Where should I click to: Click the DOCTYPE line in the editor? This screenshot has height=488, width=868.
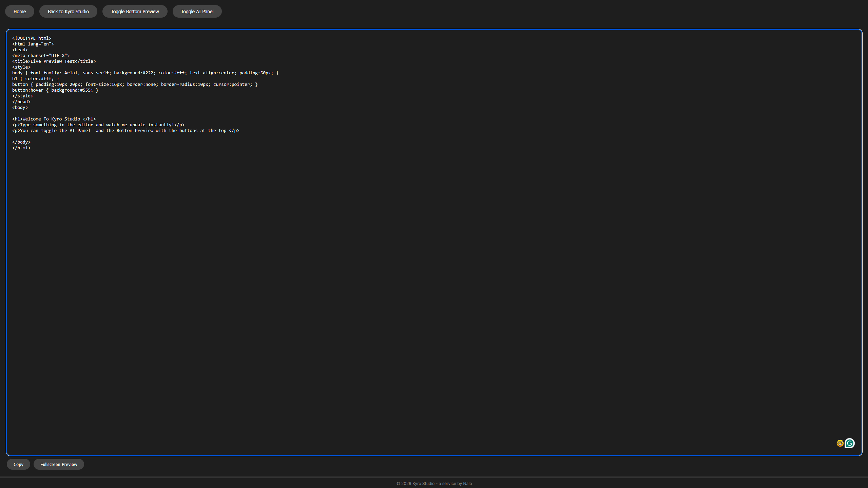point(32,38)
